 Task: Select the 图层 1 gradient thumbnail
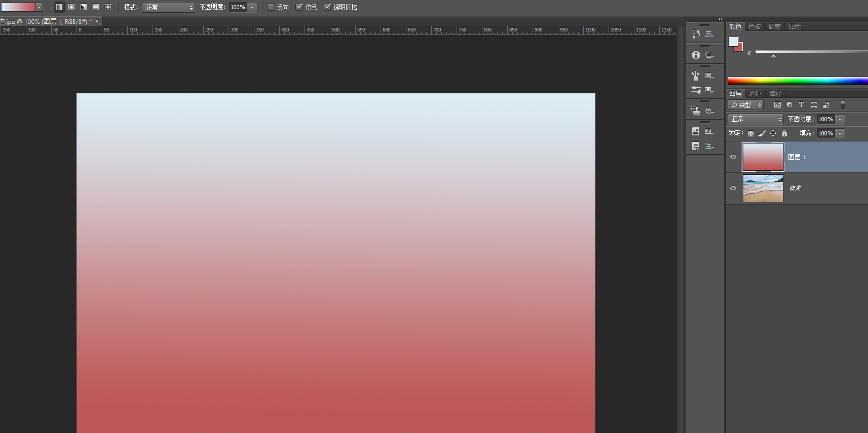click(x=763, y=157)
